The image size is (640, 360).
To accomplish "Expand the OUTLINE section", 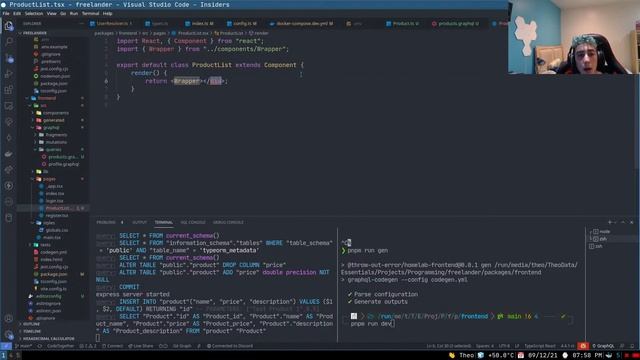I will [x=31, y=324].
